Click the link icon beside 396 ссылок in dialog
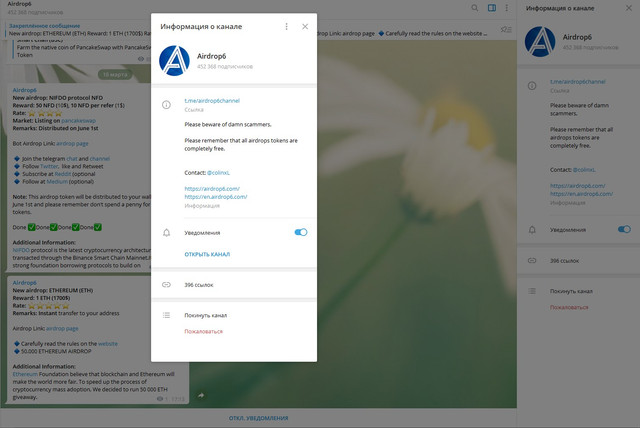Viewport: 640px width, 428px height. [166, 284]
